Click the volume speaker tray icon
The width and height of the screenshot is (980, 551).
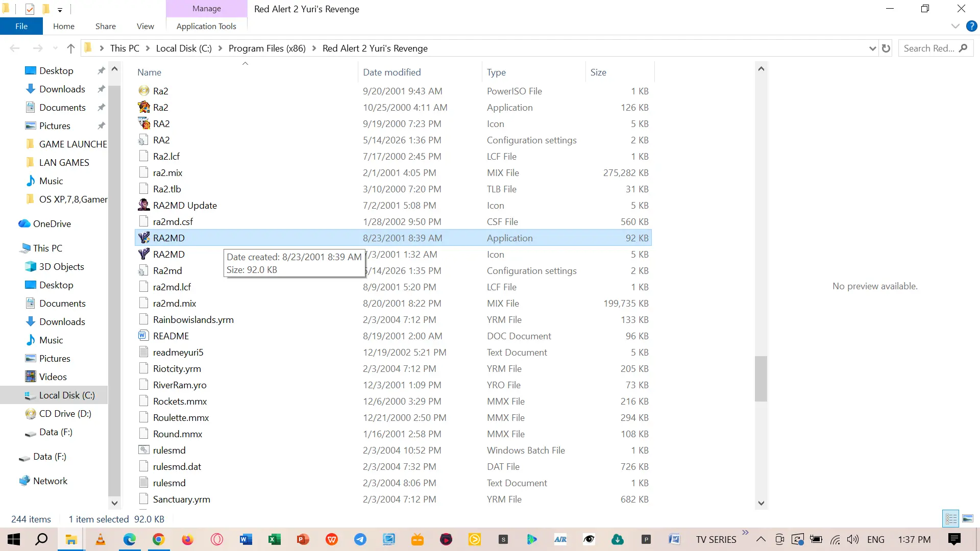(852, 539)
